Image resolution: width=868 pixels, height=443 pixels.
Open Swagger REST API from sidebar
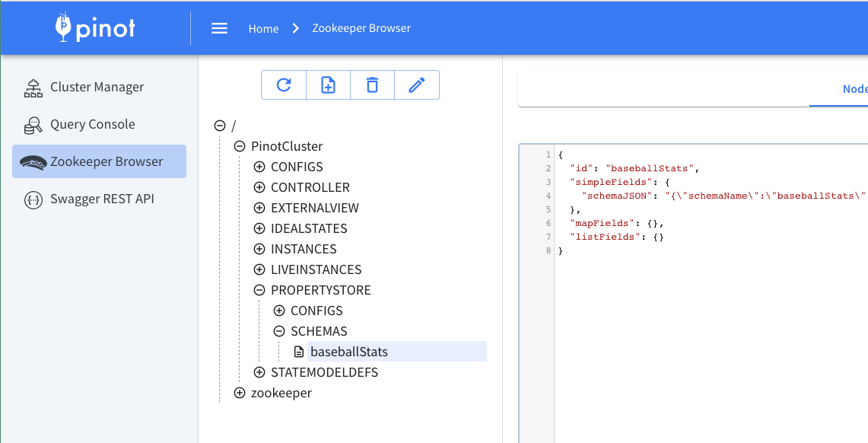point(33,199)
